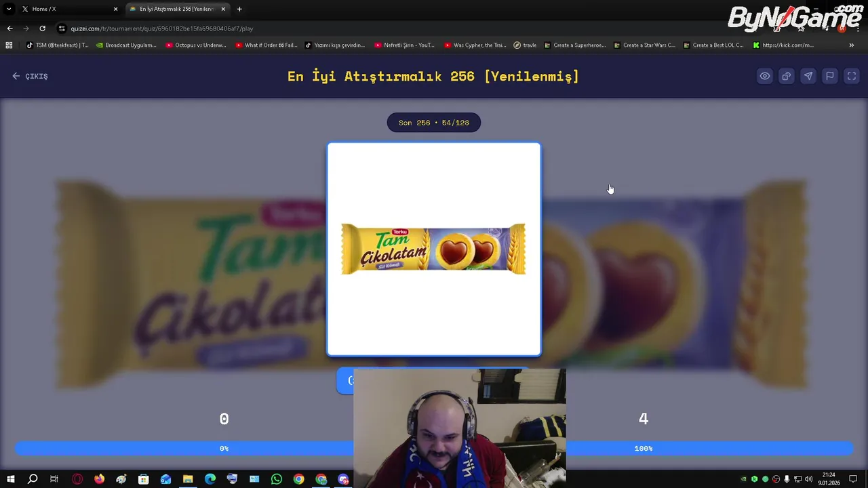Launch Firefox from the taskbar
Viewport: 868px width, 488px height.
(99, 479)
